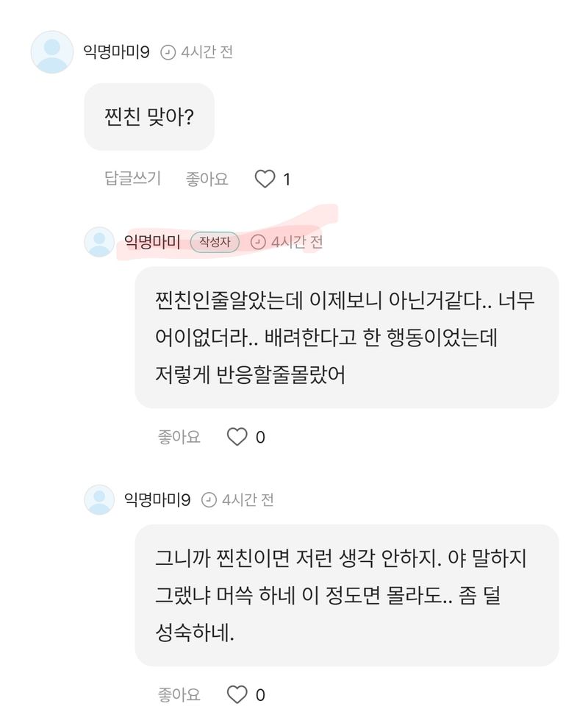Open the 작성자 익명마미 profile avatar
Screen dimensions: 588x709
tap(99, 242)
